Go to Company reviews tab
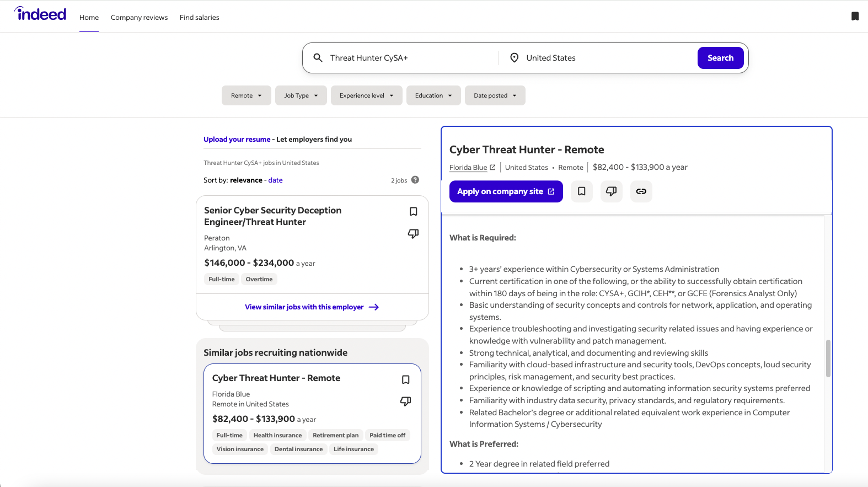The width and height of the screenshot is (868, 487). (139, 18)
